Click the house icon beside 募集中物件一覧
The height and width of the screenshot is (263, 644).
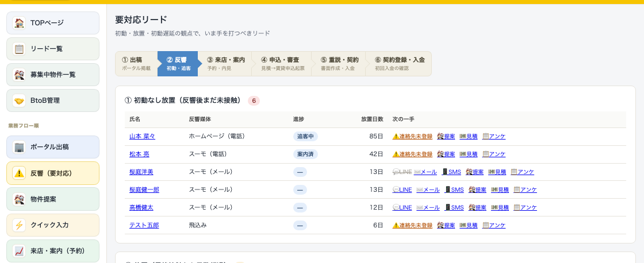click(19, 75)
